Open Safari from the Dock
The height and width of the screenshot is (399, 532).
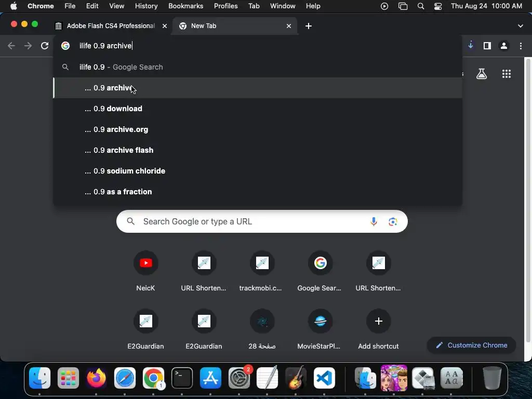125,378
